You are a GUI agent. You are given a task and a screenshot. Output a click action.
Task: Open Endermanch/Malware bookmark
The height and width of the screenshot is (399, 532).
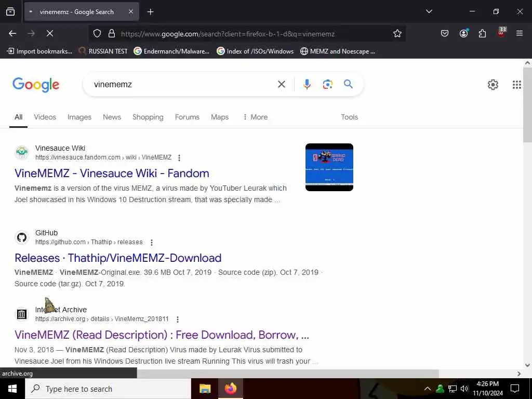(x=171, y=51)
